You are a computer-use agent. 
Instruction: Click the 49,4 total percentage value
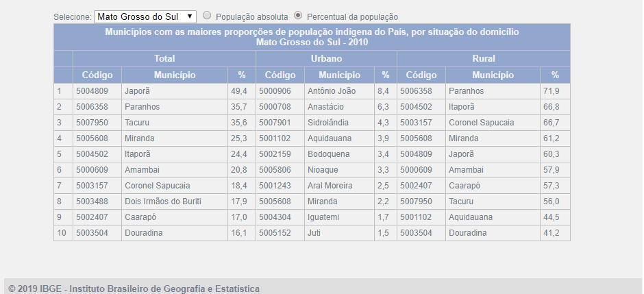coord(238,91)
